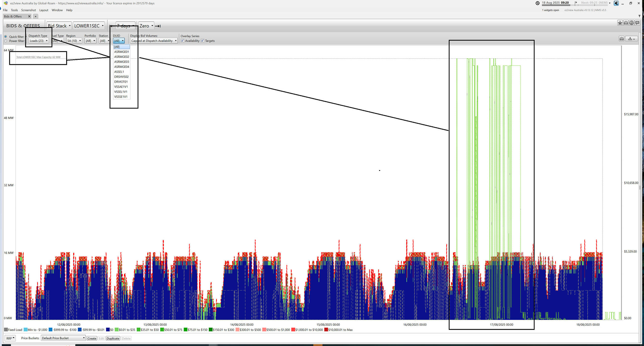Open the help question mark icon
This screenshot has height=346, width=644.
click(632, 23)
